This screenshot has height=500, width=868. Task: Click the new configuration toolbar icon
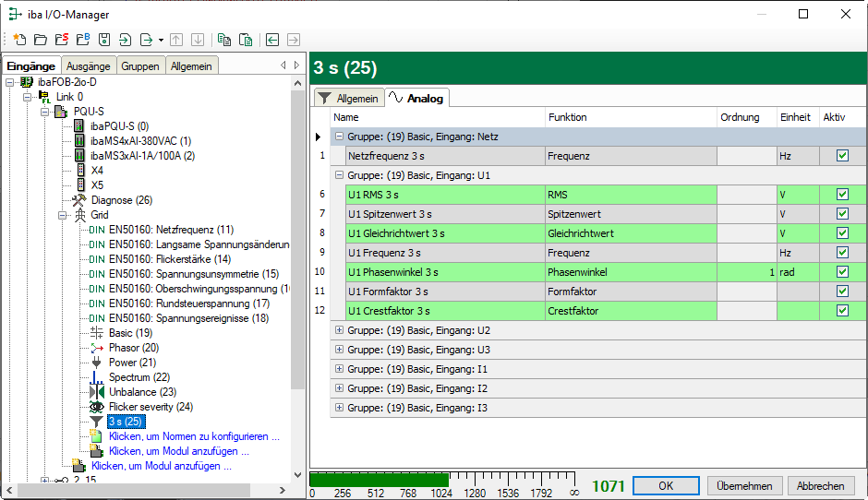coord(19,40)
